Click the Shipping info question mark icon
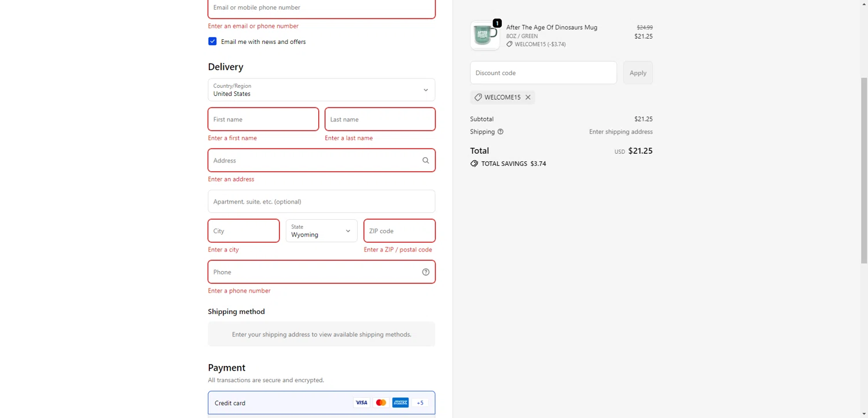Viewport: 868px width, 418px height. click(x=501, y=132)
